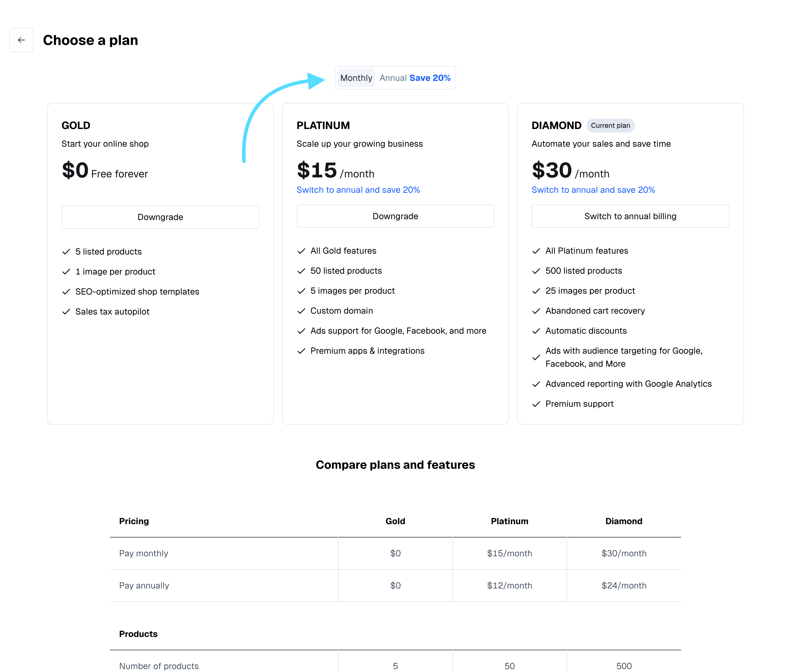This screenshot has width=791, height=672.
Task: Click checkmark beside Automatic discounts
Action: coord(536,331)
